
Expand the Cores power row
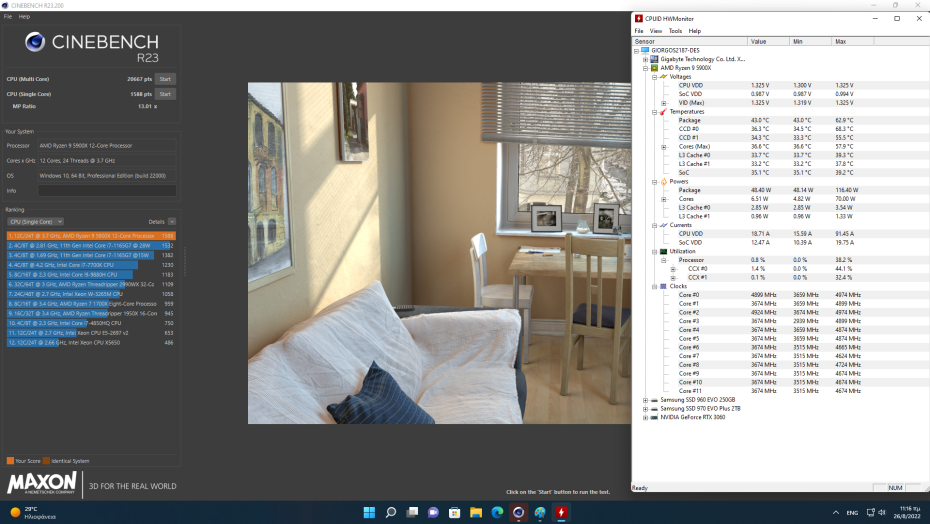coord(664,199)
